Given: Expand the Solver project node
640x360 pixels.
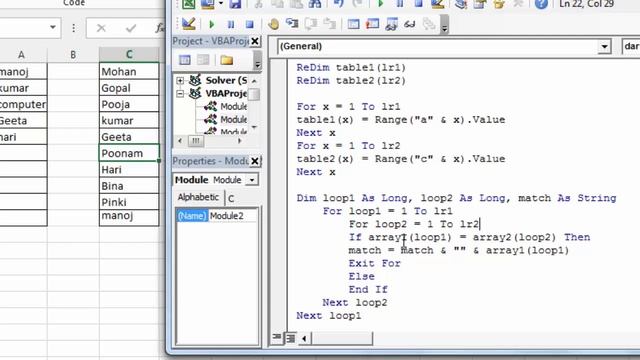Looking at the screenshot, I should coord(180,80).
